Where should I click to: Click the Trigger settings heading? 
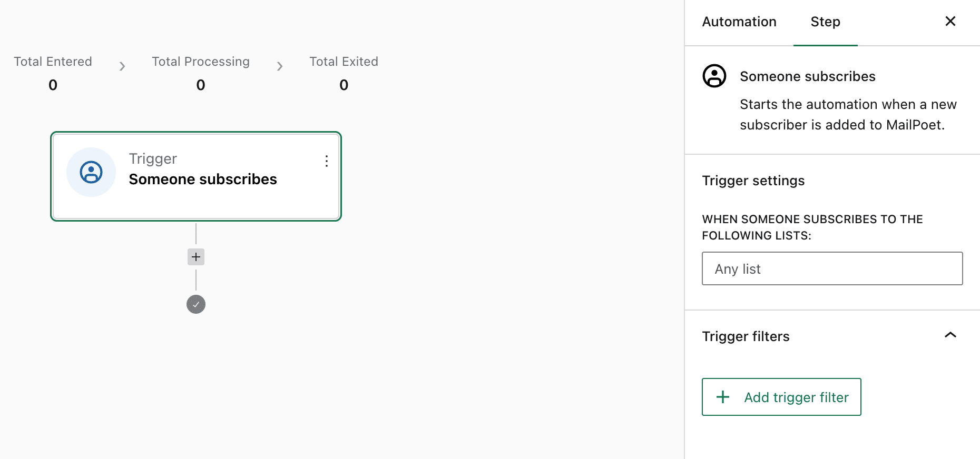(x=753, y=181)
